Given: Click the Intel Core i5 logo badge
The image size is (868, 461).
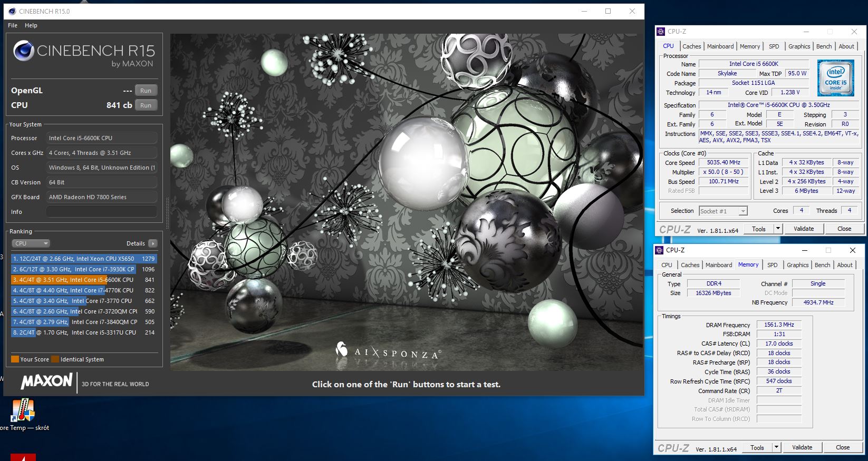Looking at the screenshot, I should pos(835,77).
